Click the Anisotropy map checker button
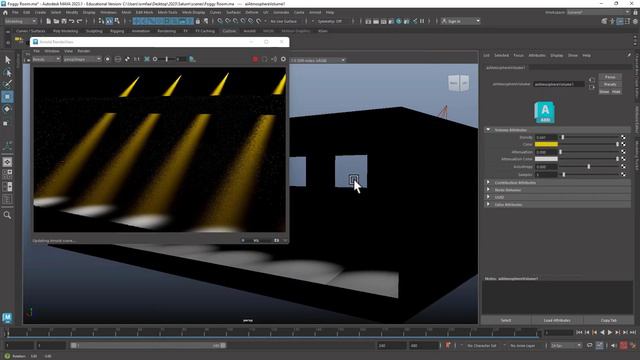The height and width of the screenshot is (360, 640). coord(623,167)
